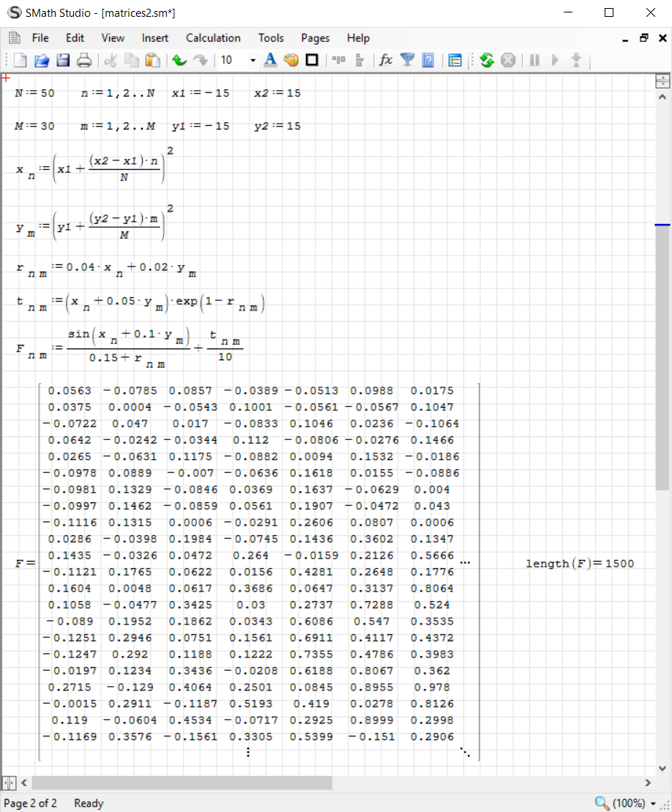Undo the last action with the green arrow
The width and height of the screenshot is (672, 812).
179,61
